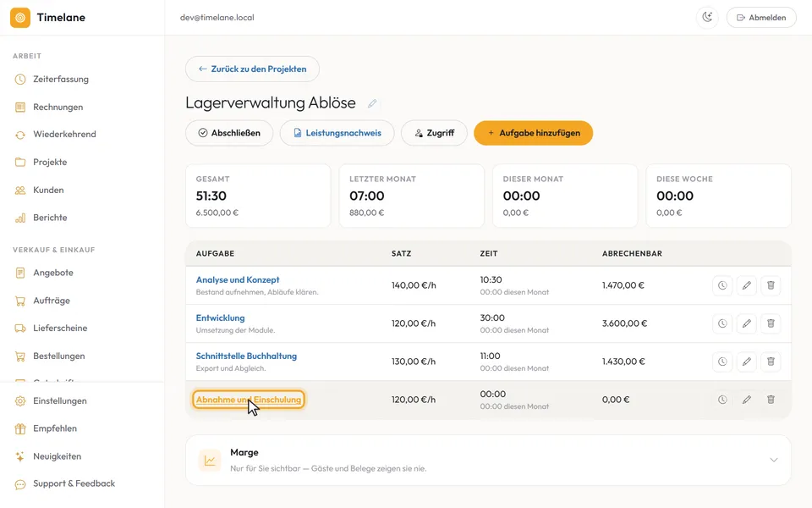812x508 pixels.
Task: Open the Leistungsnachweis report
Action: 337,133
